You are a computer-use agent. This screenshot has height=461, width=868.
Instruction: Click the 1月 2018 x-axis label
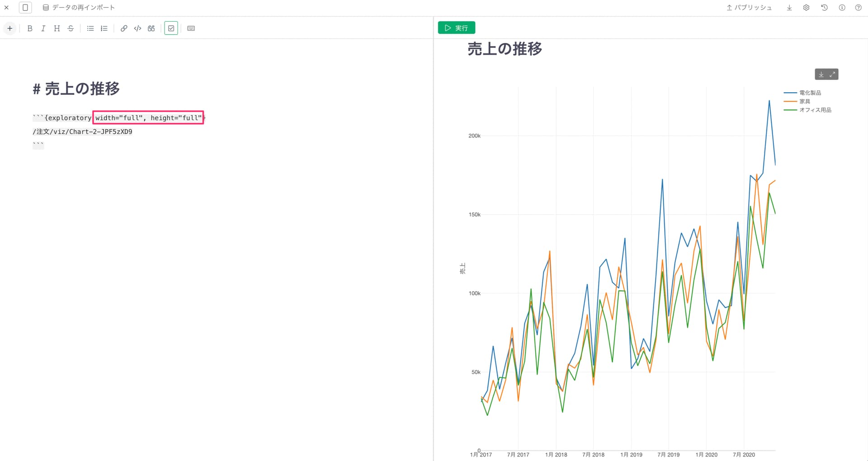point(556,455)
